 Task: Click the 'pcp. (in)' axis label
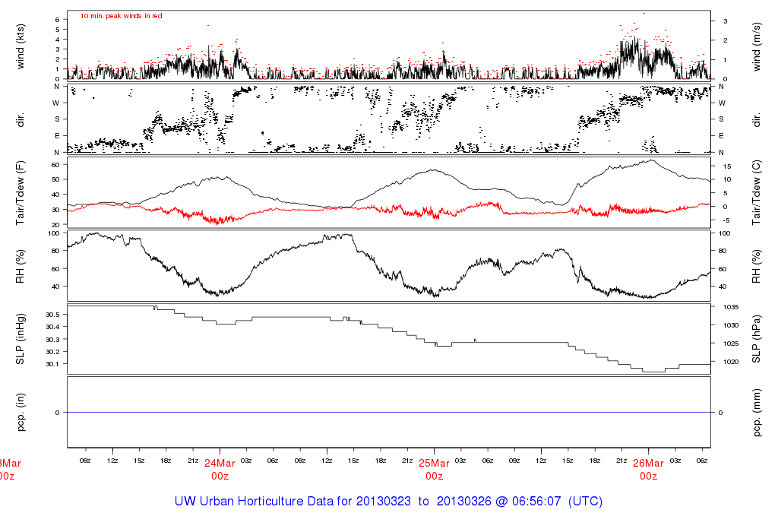[x=20, y=412]
